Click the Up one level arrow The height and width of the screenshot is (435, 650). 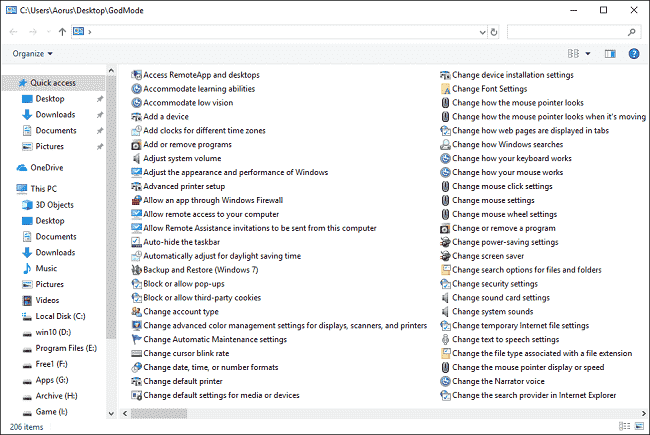[62, 32]
